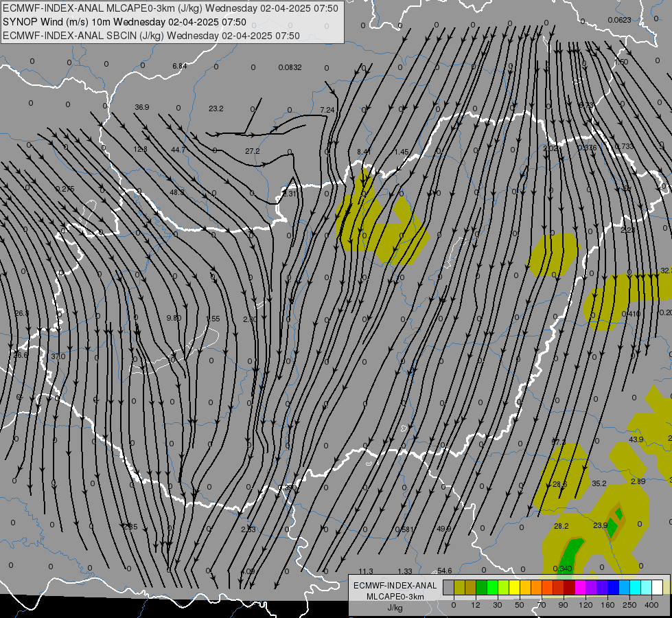
Task: Click the map value 8.41
Action: pos(364,152)
